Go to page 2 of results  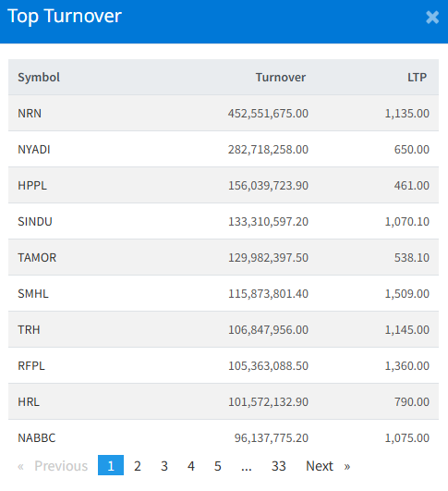[x=138, y=466]
